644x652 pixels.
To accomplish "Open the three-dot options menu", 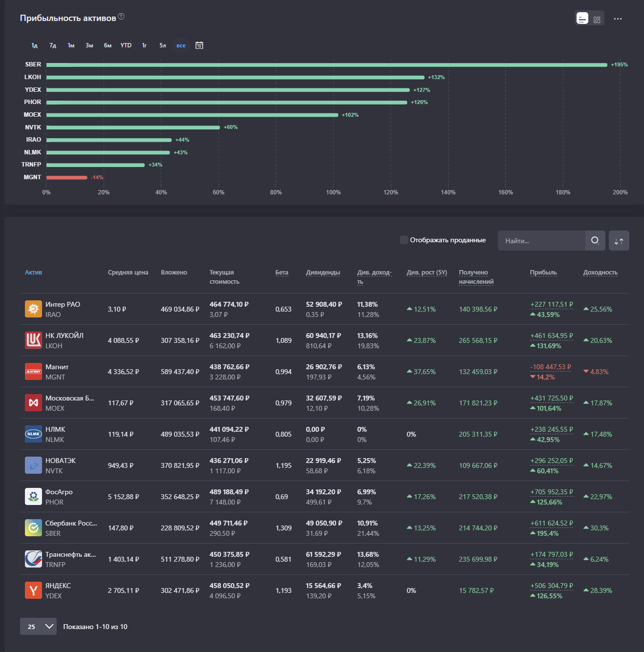I will 618,19.
